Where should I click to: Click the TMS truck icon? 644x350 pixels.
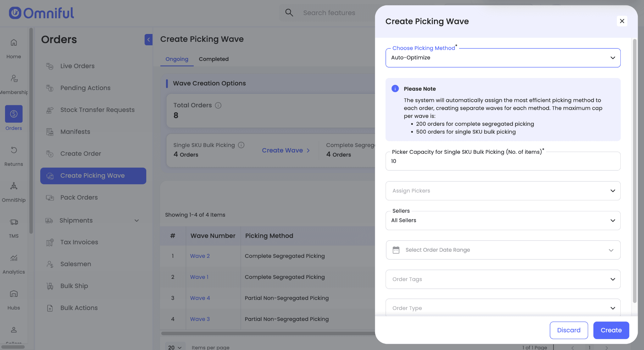(14, 222)
